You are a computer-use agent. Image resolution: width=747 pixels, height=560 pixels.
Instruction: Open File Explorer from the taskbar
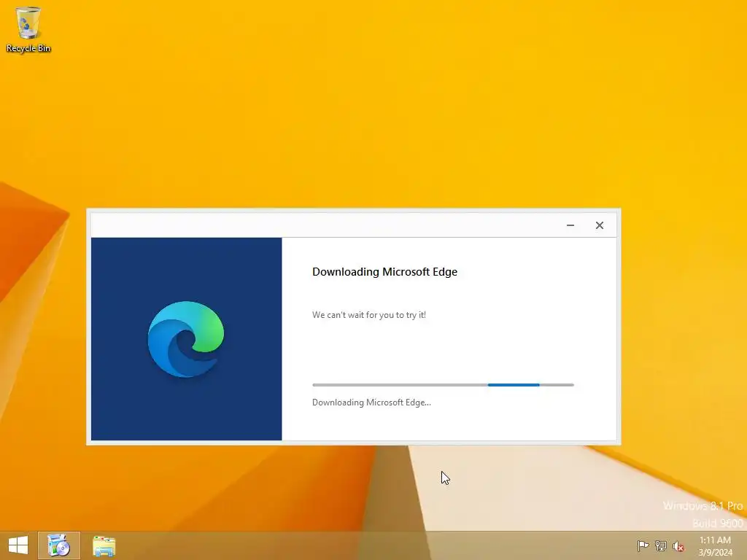(104, 545)
